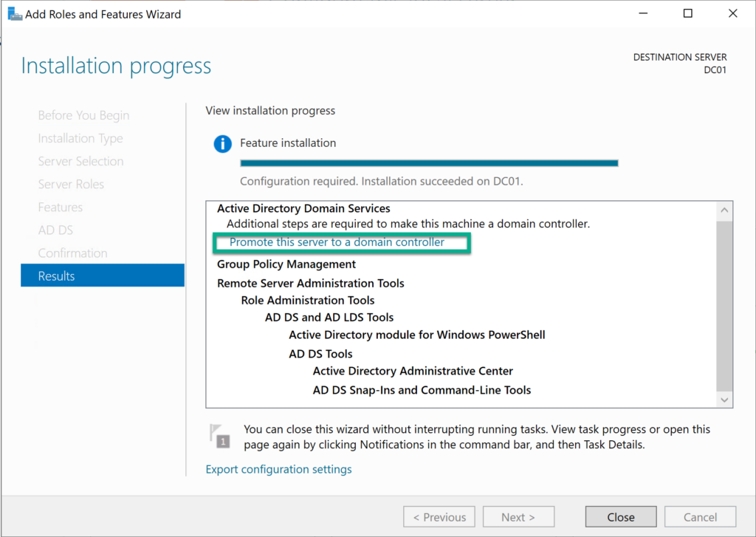Select Active Directory module for Windows PowerShell
The image size is (756, 537).
(416, 334)
